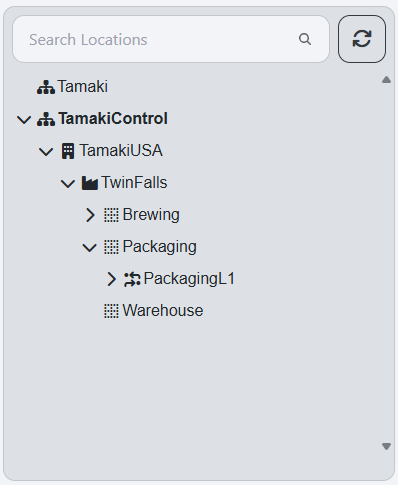Click the TamakiUSA building icon
398x485 pixels.
point(68,151)
